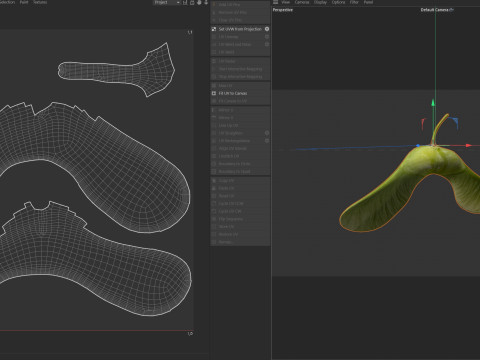Select the Unstitch UV command
Image resolution: width=480 pixels, height=360 pixels.
pos(229,156)
